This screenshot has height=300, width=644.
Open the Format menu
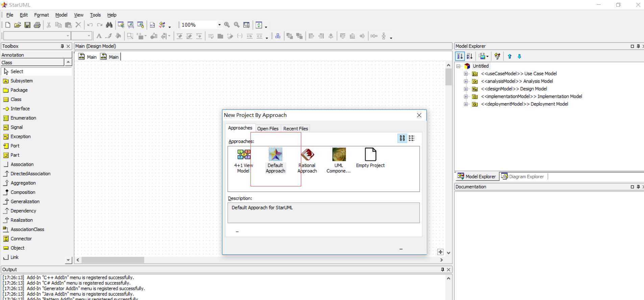(x=42, y=15)
